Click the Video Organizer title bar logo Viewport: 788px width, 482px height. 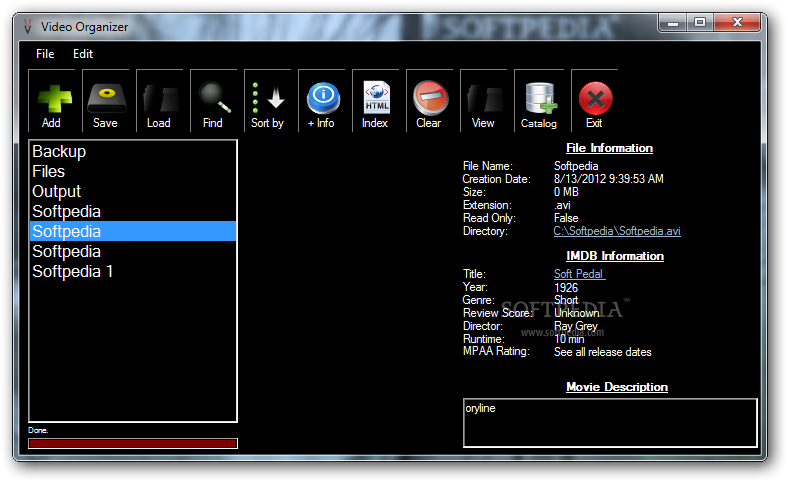(28, 26)
